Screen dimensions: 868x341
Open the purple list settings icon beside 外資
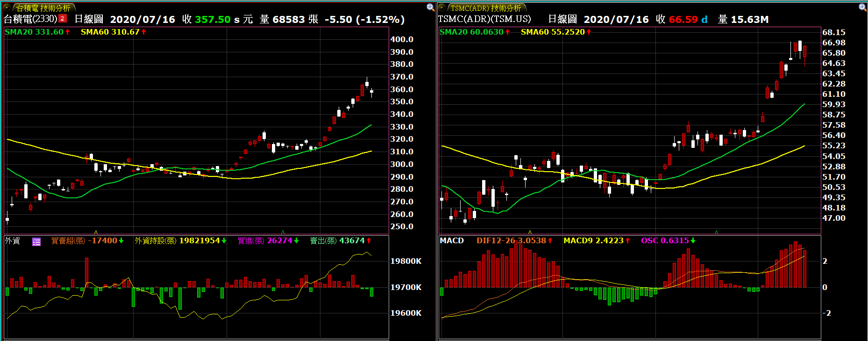36,241
